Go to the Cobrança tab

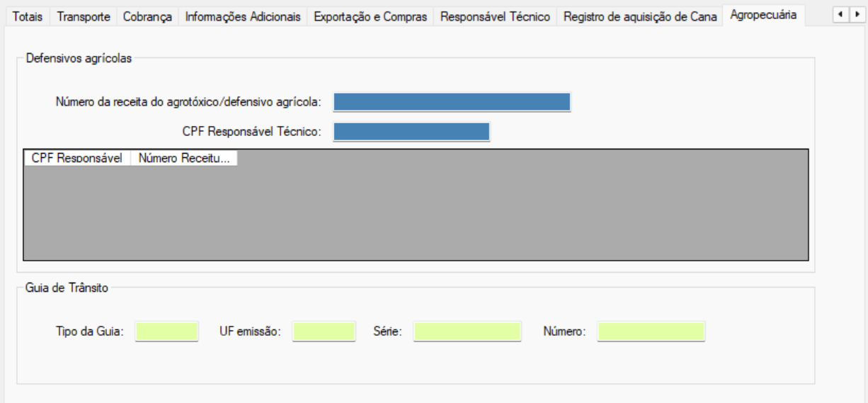(x=147, y=17)
